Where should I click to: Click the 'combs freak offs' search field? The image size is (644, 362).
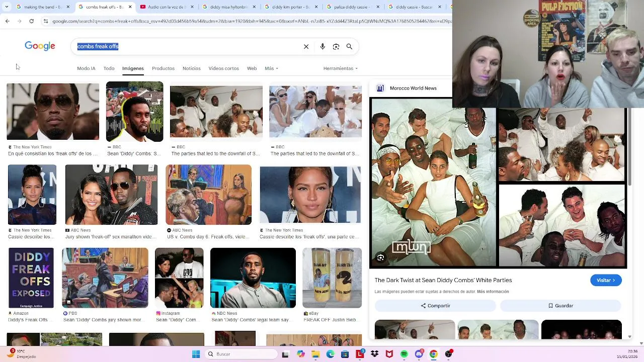[x=187, y=46]
